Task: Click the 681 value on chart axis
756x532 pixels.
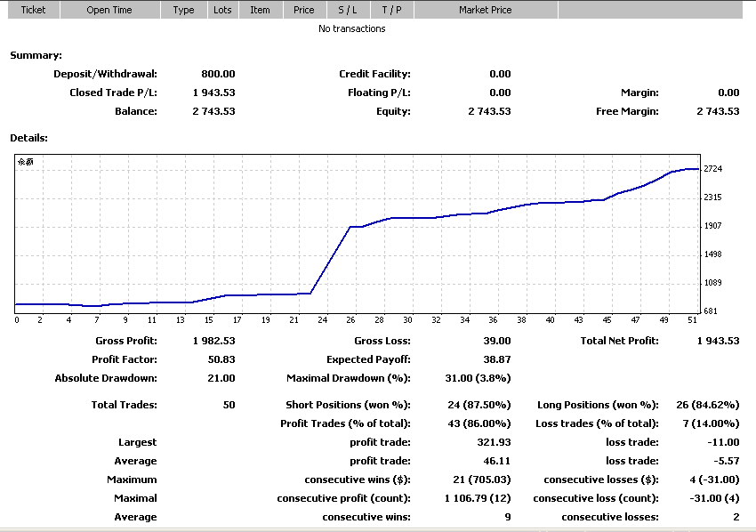Action: 712,311
